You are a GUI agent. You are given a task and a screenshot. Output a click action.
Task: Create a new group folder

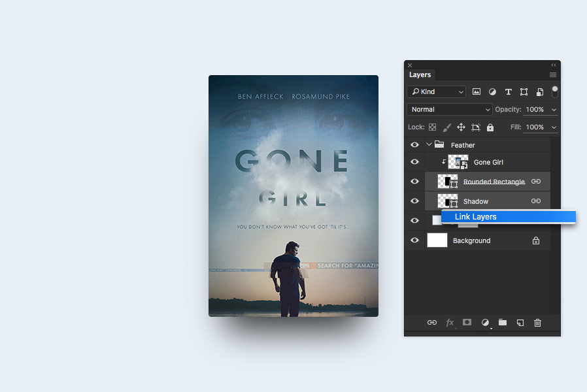click(x=502, y=322)
